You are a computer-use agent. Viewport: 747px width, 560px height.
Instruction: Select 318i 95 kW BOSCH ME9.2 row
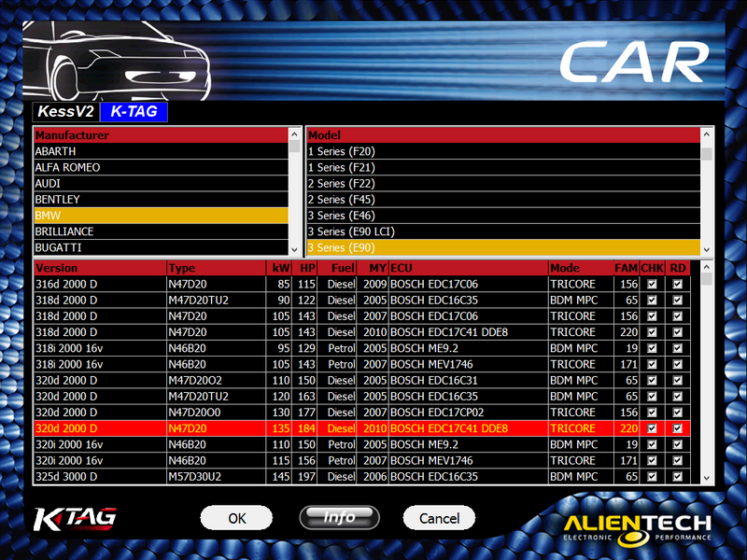tap(362, 348)
